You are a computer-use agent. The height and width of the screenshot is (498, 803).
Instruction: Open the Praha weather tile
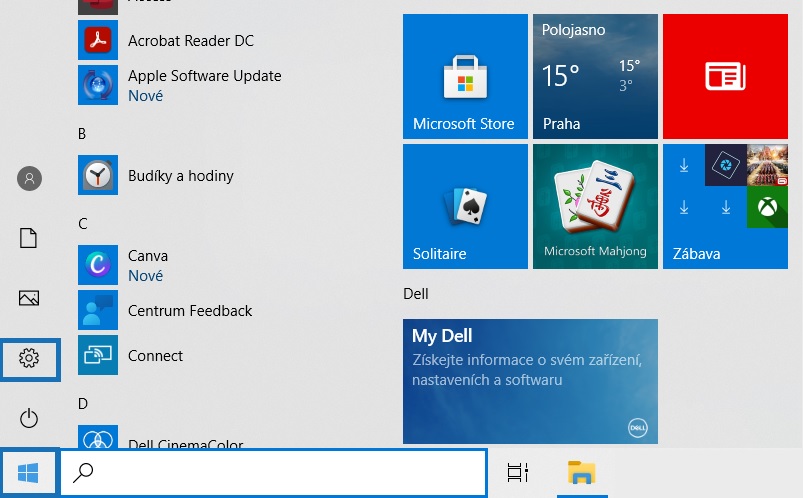pyautogui.click(x=595, y=76)
